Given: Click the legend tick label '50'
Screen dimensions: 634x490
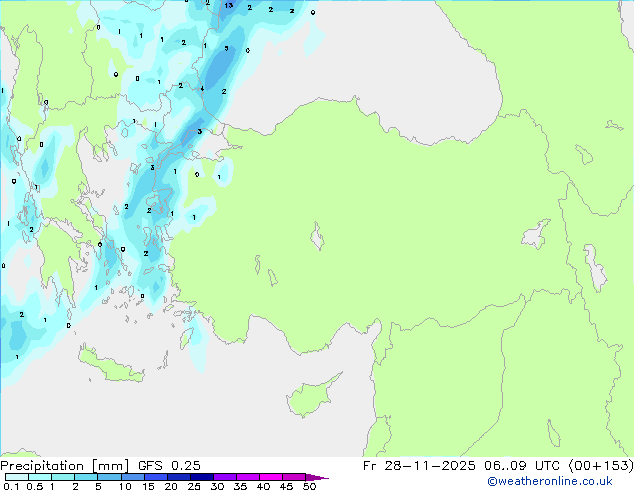Looking at the screenshot, I should [x=309, y=486].
